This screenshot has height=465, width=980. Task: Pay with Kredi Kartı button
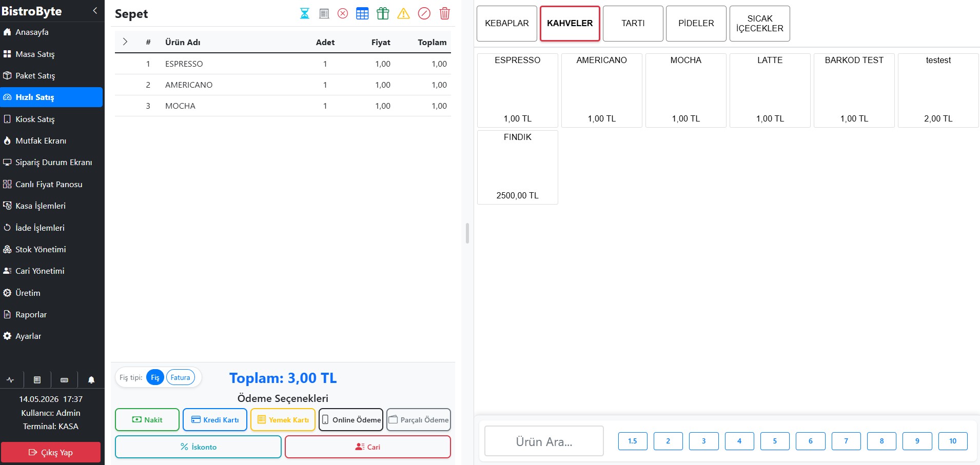tap(215, 419)
